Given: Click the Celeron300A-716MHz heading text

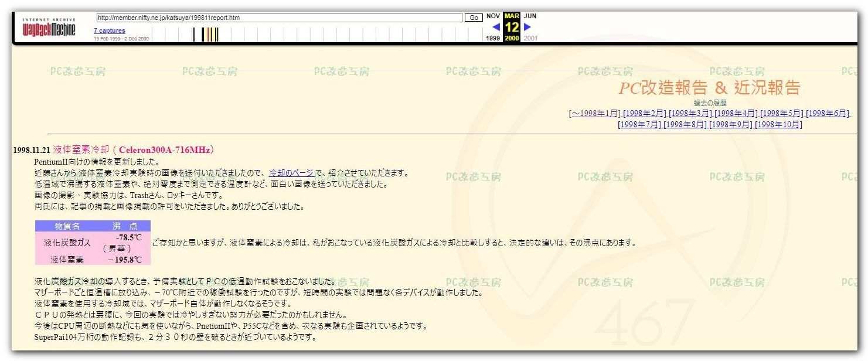Looking at the screenshot, I should point(164,150).
